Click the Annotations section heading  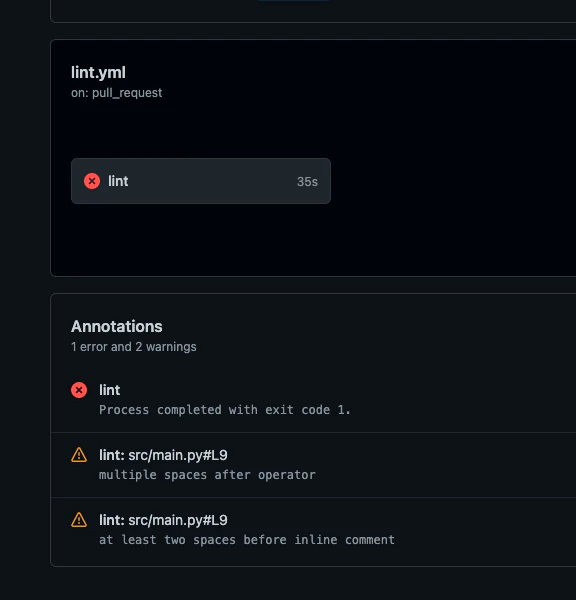117,326
